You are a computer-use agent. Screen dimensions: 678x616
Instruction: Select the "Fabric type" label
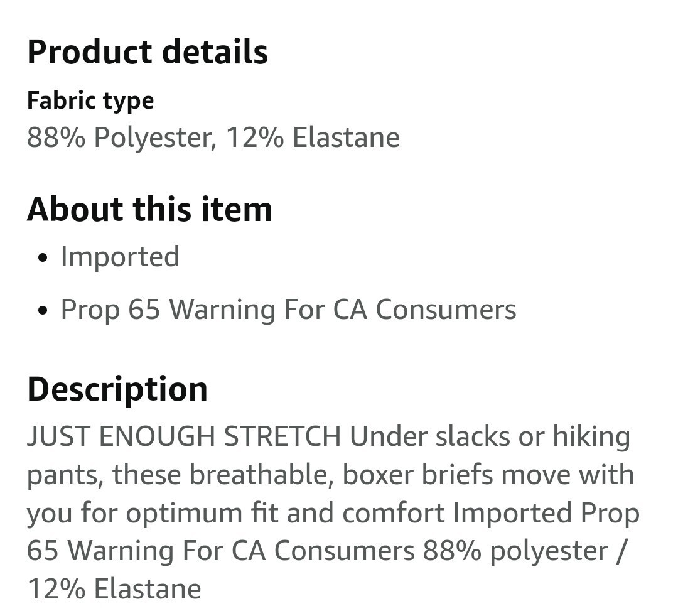pyautogui.click(x=90, y=100)
